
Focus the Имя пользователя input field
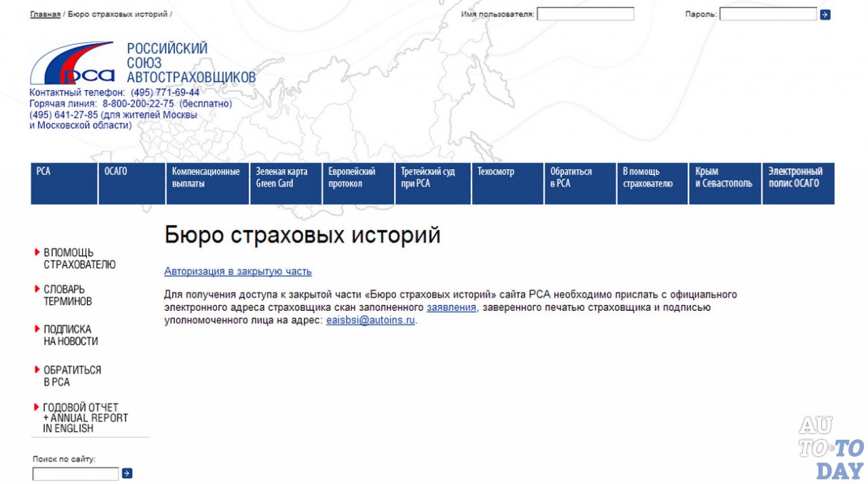coord(585,14)
